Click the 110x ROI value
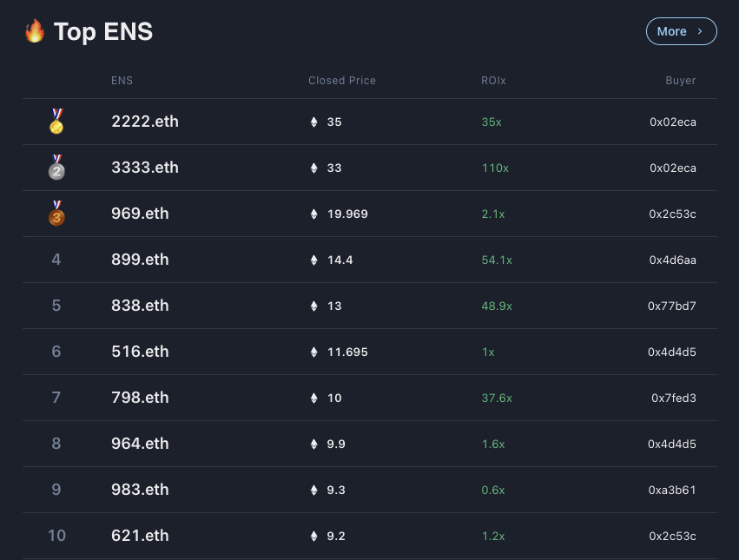The height and width of the screenshot is (560, 739). click(x=495, y=168)
